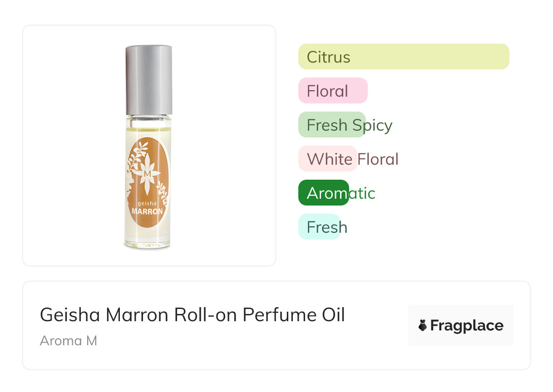Screen dimensions: 553x392
Task: Open the Aroma M brand link
Action: click(x=69, y=341)
